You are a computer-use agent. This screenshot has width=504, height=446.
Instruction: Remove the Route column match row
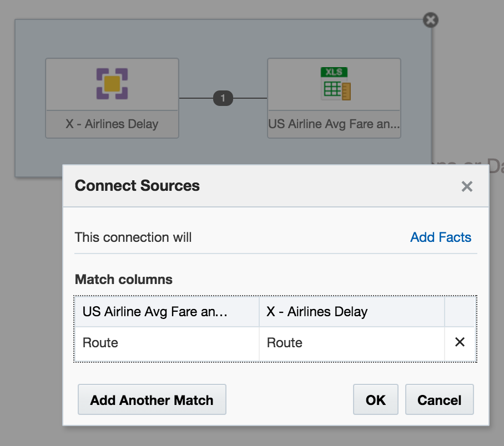(x=460, y=342)
